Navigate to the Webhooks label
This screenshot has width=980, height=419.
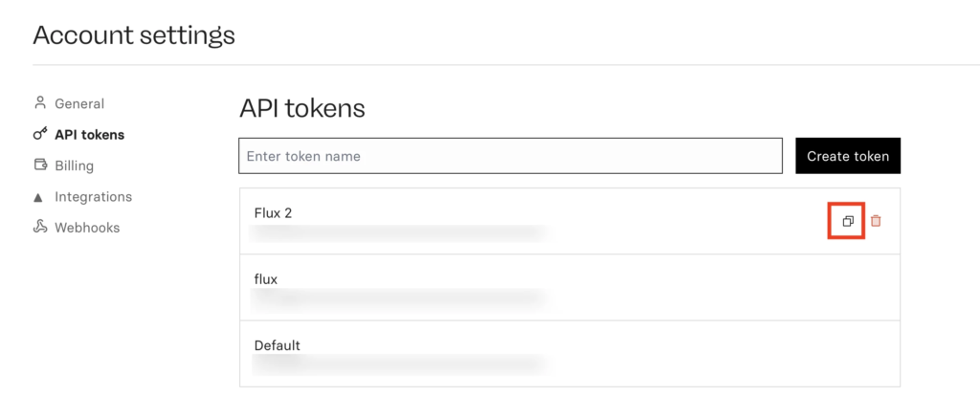[x=87, y=228]
